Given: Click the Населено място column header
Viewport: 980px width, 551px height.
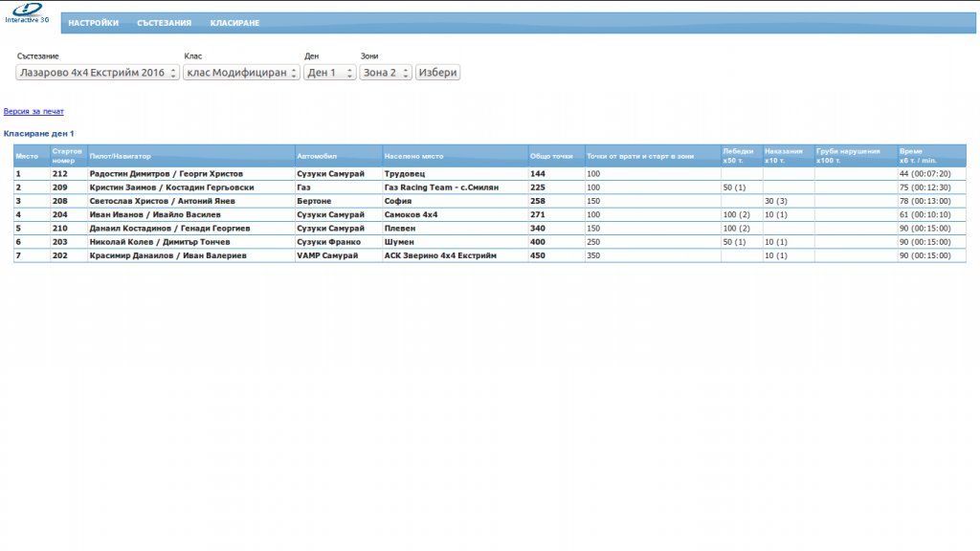Looking at the screenshot, I should tap(455, 156).
